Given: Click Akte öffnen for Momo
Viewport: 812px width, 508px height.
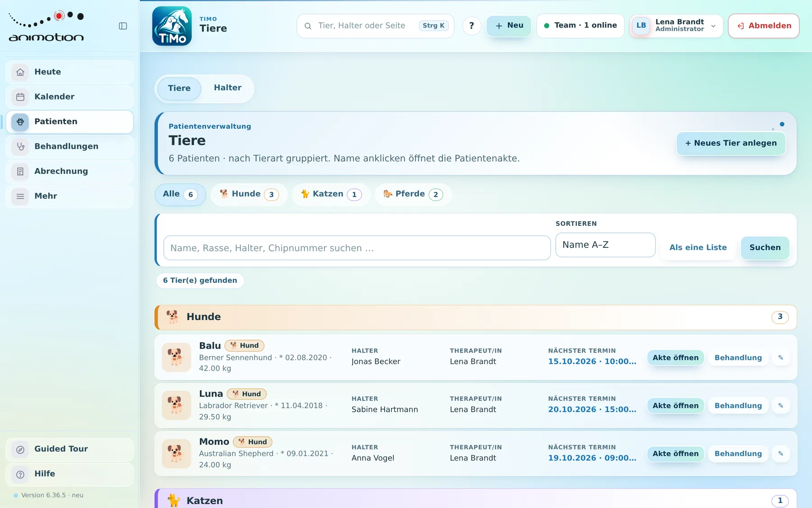Looking at the screenshot, I should 675,454.
